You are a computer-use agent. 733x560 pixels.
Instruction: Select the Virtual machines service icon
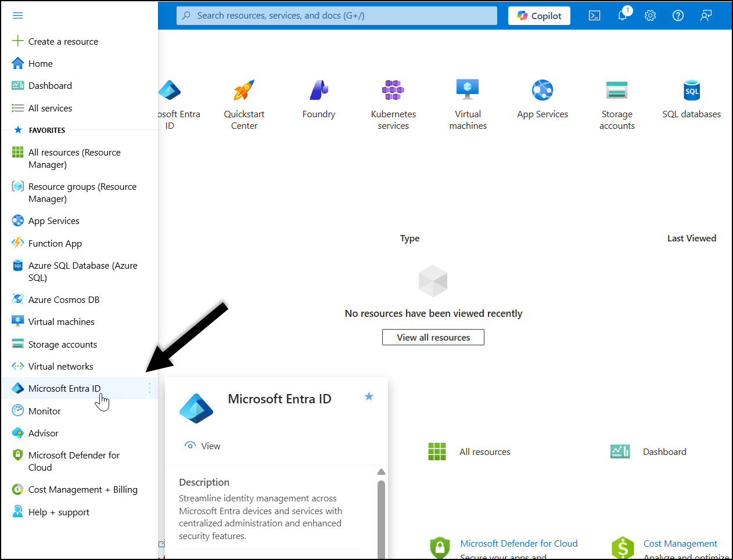point(468,90)
